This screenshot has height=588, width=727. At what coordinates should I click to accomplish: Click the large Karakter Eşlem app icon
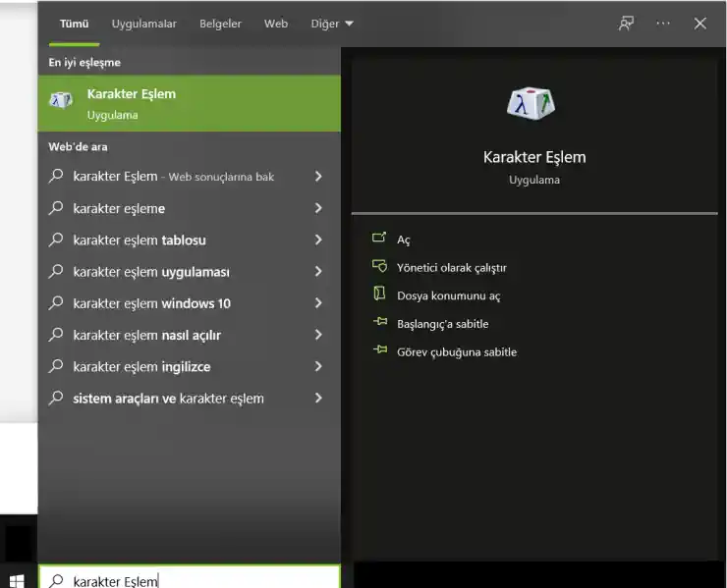[533, 104]
